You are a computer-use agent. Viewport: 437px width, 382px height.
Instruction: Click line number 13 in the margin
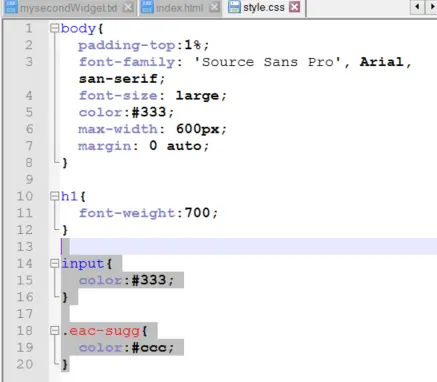click(25, 247)
